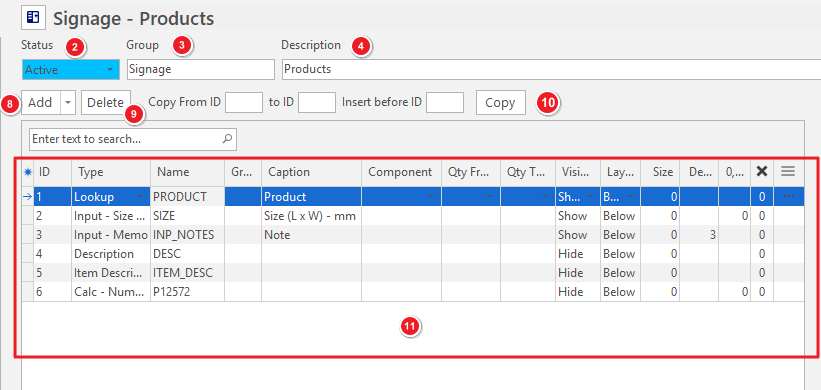Image resolution: width=821 pixels, height=390 pixels.
Task: Click the Add button
Action: click(x=41, y=103)
